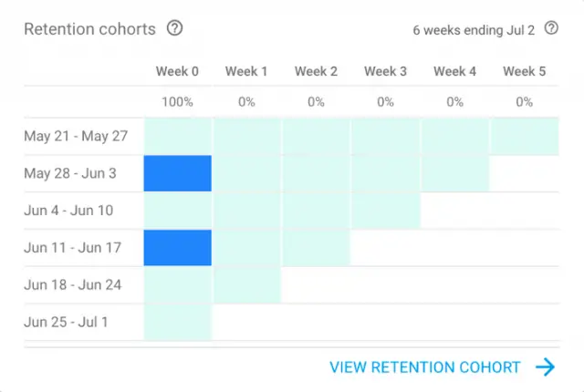Select the Jun 25 - Jul 1 cohort row
Image resolution: width=584 pixels, height=392 pixels.
(68, 323)
